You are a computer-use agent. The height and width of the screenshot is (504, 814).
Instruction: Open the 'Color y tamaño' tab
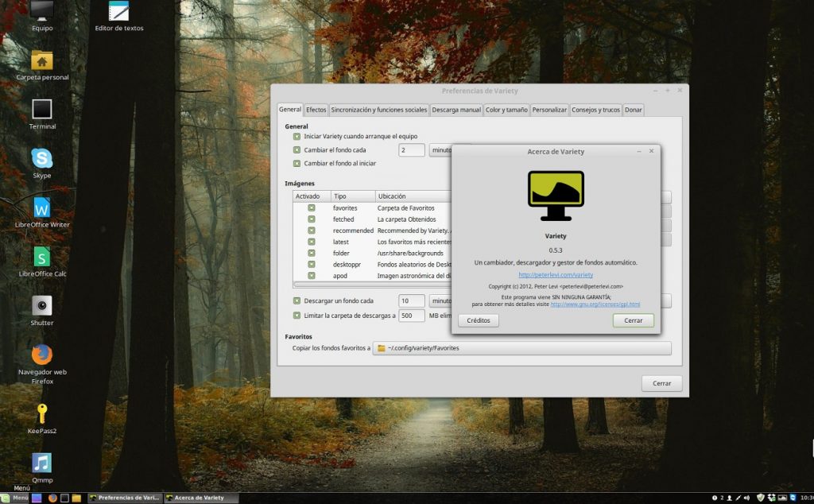point(506,110)
